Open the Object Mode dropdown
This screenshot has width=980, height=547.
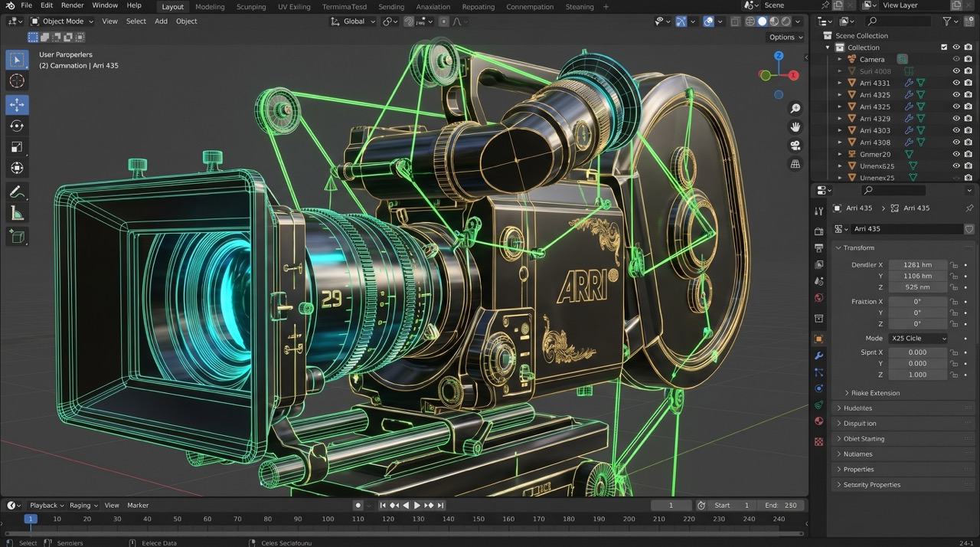click(63, 21)
